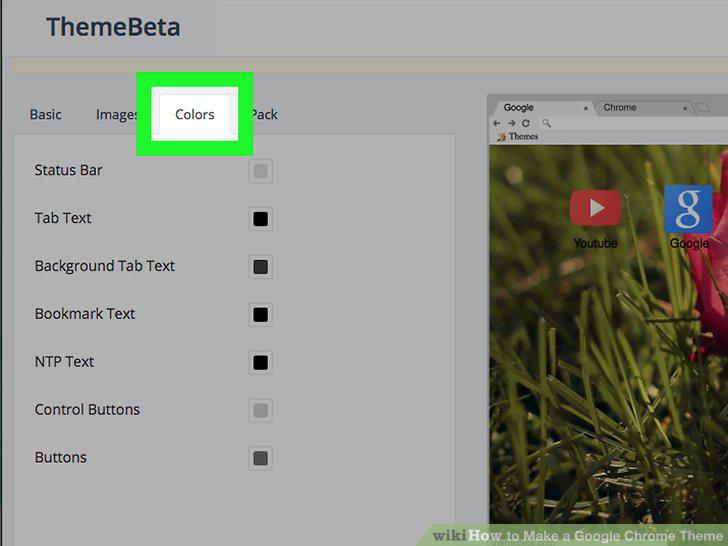Open the Pack tab
This screenshot has width=728, height=546.
pos(265,114)
